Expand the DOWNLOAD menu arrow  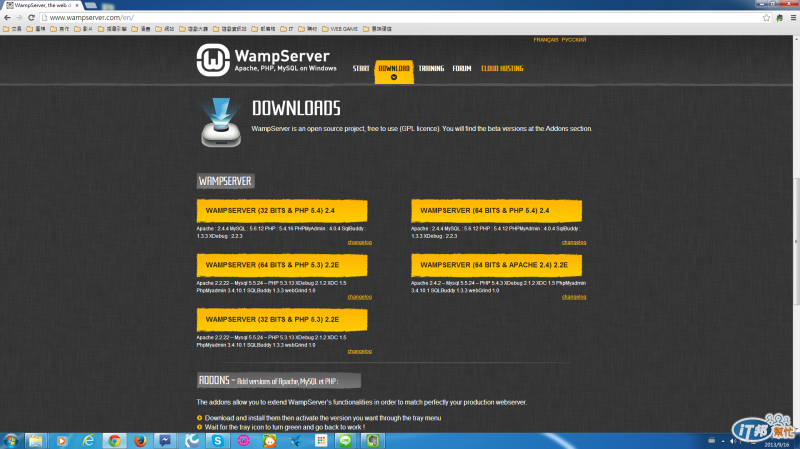click(394, 78)
